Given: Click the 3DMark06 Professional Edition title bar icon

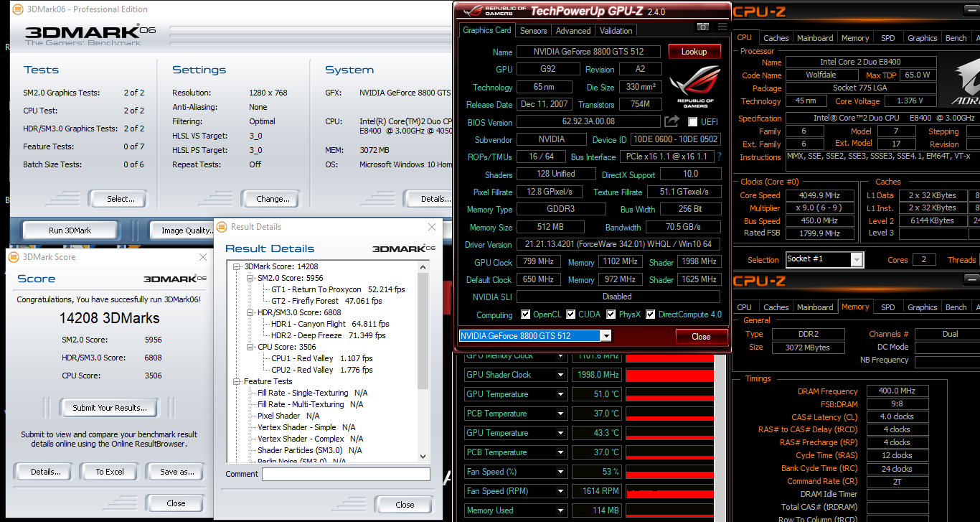Looking at the screenshot, I should click(17, 9).
